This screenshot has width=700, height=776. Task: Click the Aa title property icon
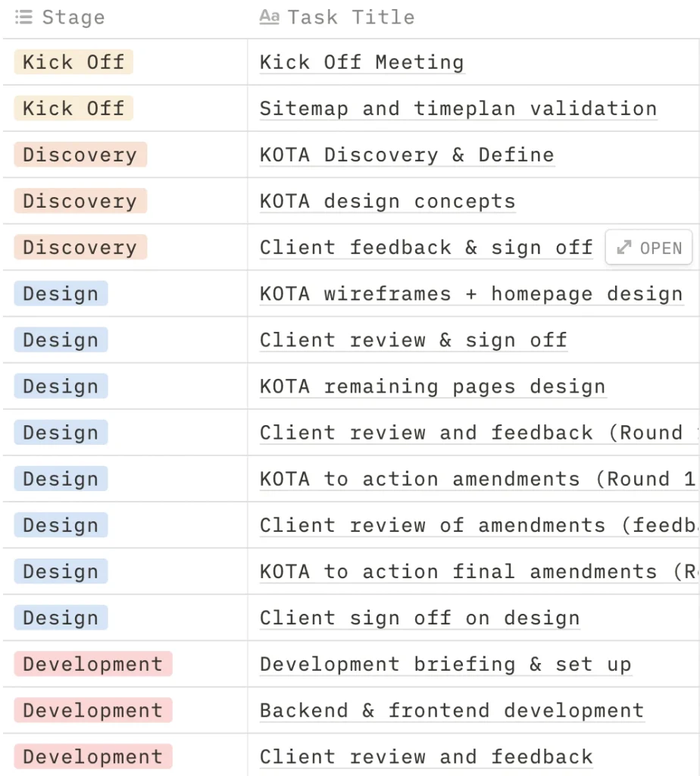point(270,17)
